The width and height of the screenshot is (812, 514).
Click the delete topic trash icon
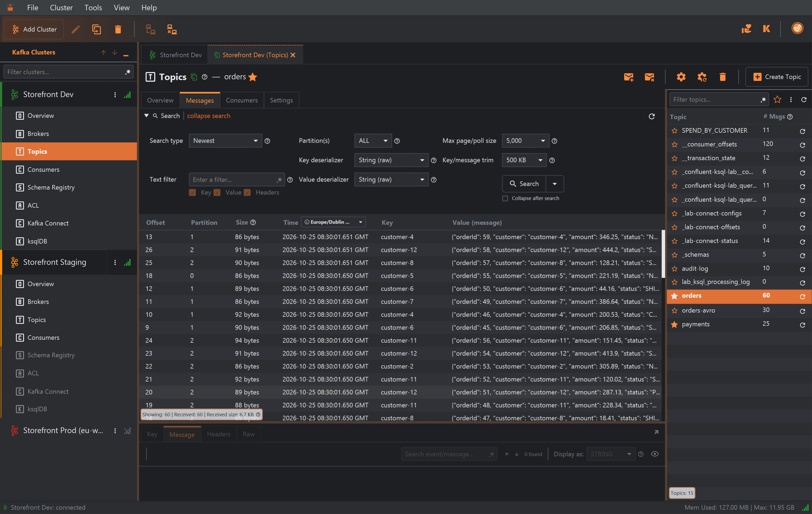click(722, 77)
